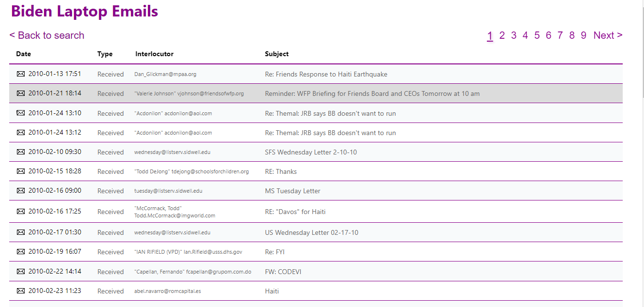Viewport: 644px width, 307px height.
Task: Open 'RE: Thanks' email subject
Action: 281,171
